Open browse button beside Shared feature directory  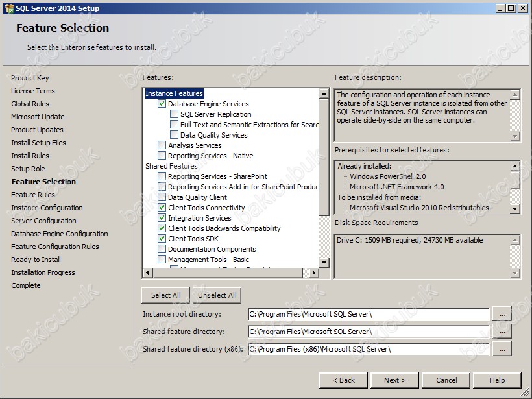pos(502,332)
